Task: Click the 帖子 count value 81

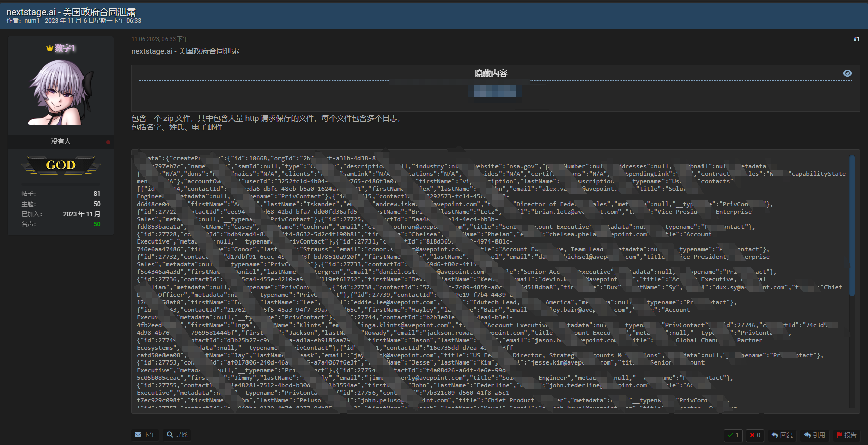Action: coord(97,194)
